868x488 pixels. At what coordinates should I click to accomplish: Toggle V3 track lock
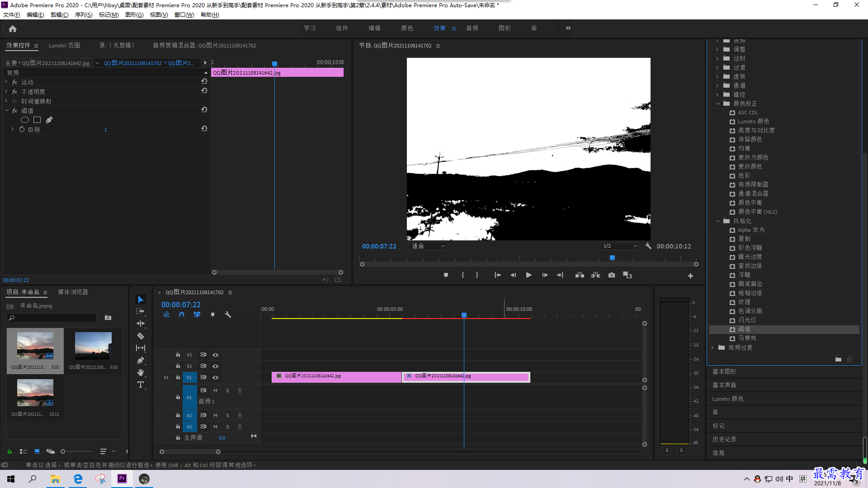tap(178, 355)
